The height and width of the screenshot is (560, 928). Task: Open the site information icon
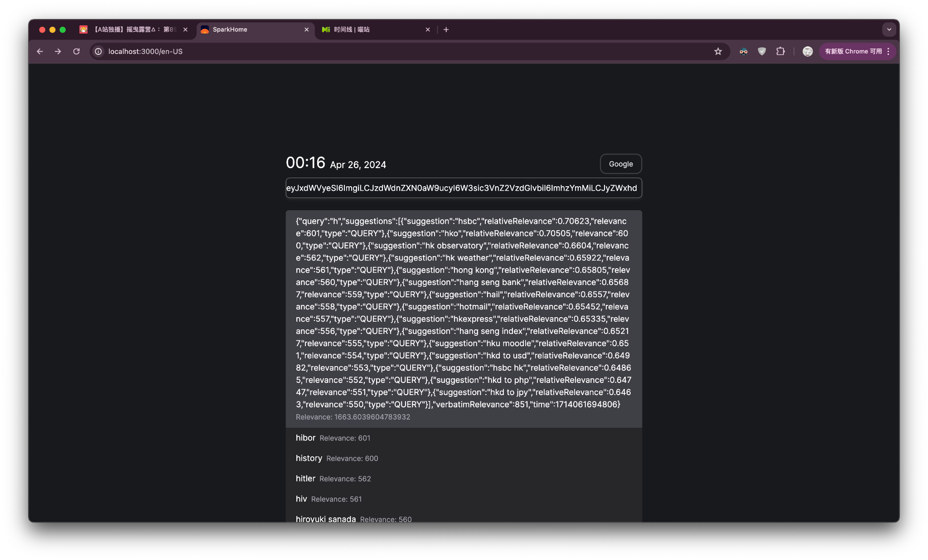point(98,52)
